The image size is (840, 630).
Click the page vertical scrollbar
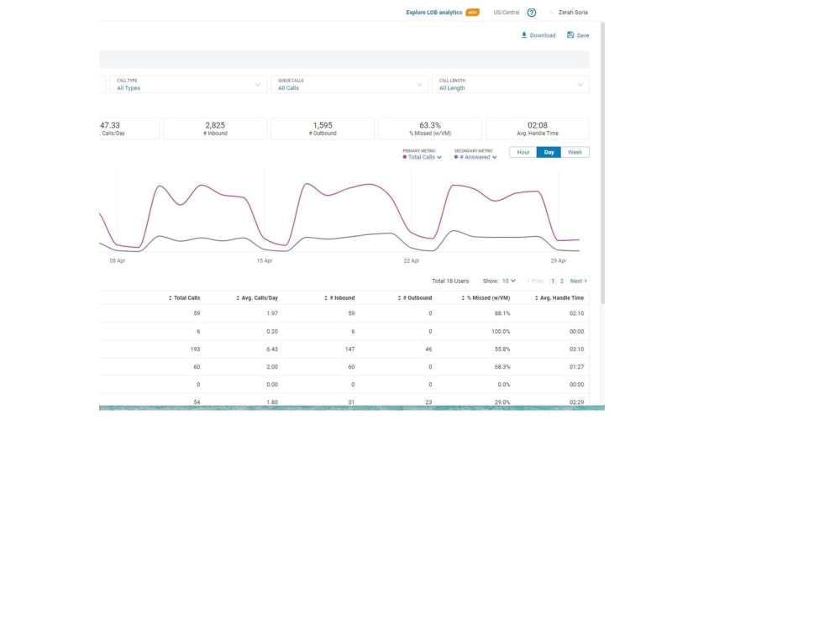602,164
